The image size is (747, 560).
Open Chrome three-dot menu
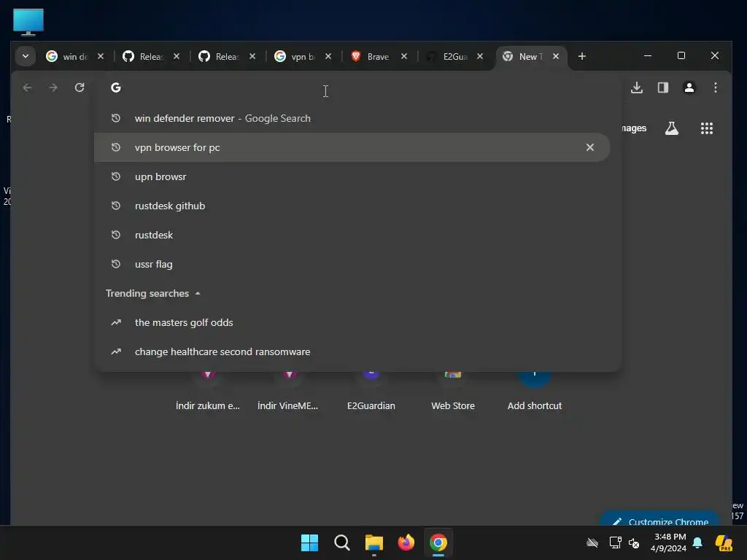pyautogui.click(x=715, y=87)
